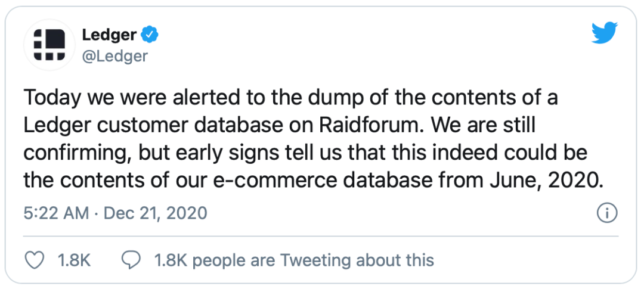This screenshot has height=292, width=644.
Task: Show Twitter info via the circled i icon
Action: [607, 213]
